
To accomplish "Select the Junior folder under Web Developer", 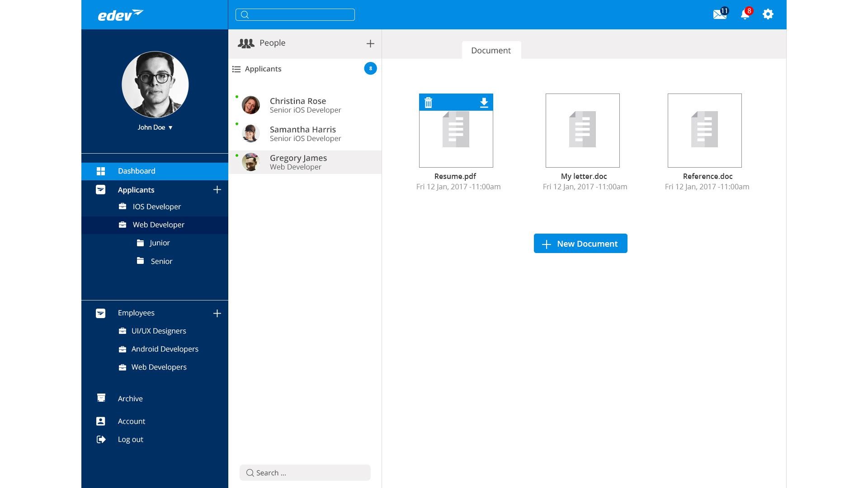I will click(160, 243).
